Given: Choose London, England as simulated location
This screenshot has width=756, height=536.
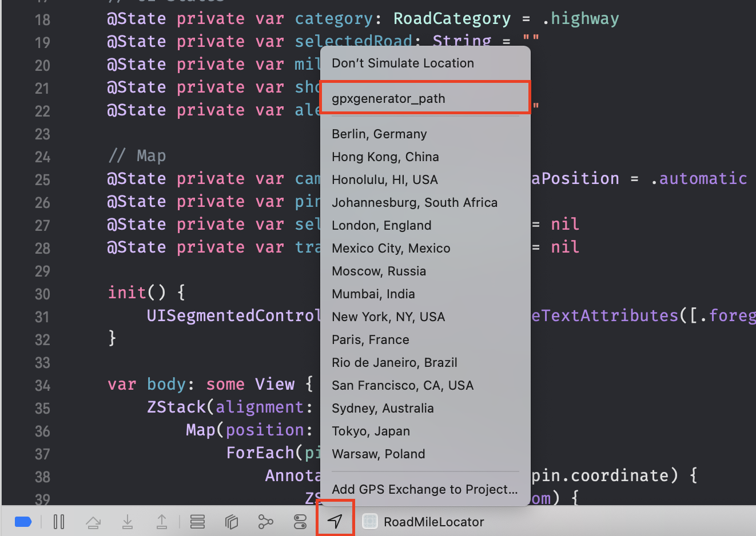Looking at the screenshot, I should [x=381, y=226].
